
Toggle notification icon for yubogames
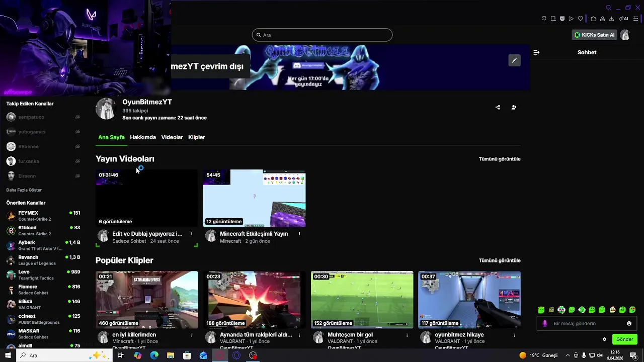point(77,132)
